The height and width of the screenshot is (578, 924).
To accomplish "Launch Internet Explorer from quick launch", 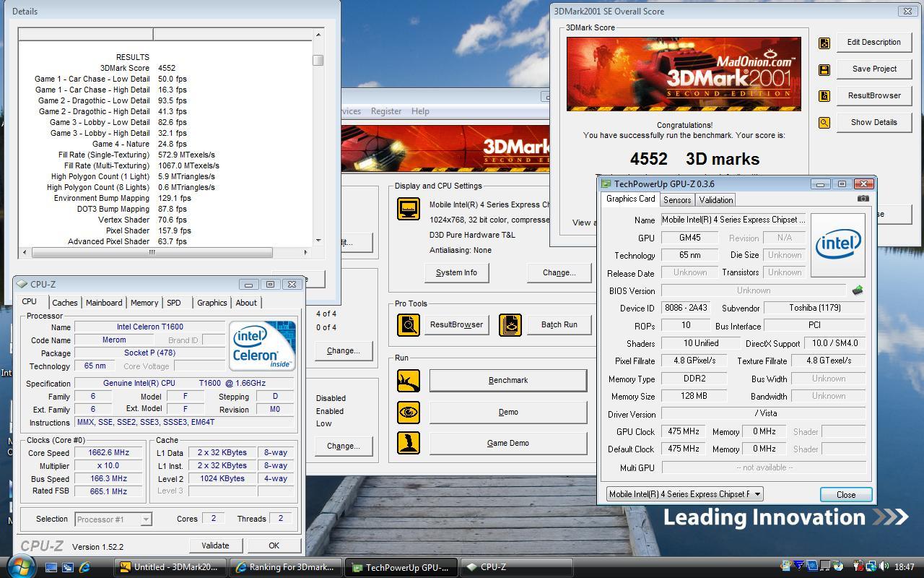I will (85, 568).
